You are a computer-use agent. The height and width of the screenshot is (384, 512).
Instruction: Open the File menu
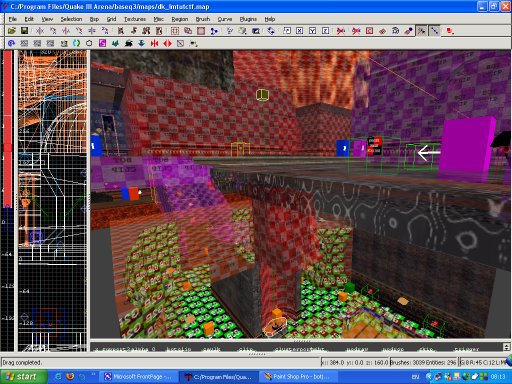pyautogui.click(x=13, y=19)
